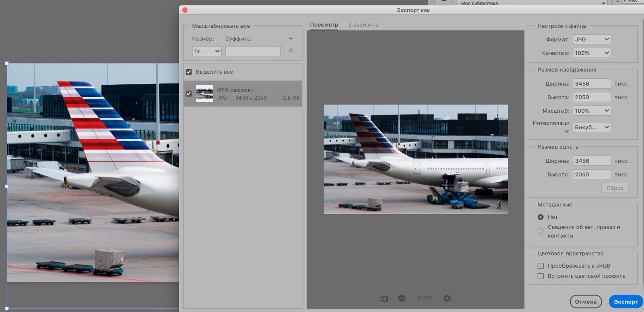
Task: Delete scale entry with trash icon
Action: coord(290,50)
